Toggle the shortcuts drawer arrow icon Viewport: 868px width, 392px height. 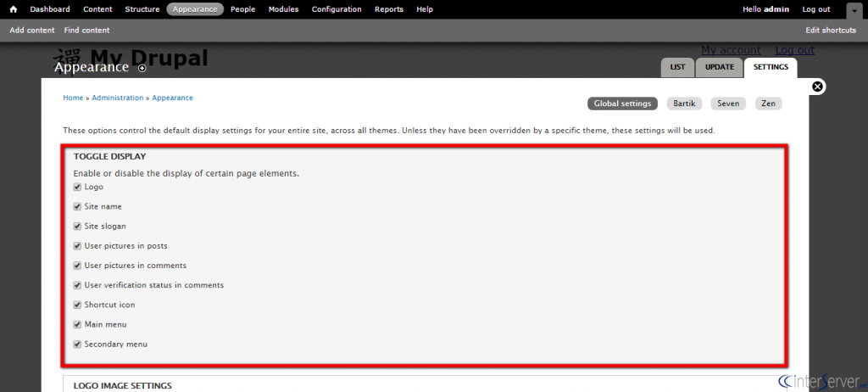[x=854, y=10]
